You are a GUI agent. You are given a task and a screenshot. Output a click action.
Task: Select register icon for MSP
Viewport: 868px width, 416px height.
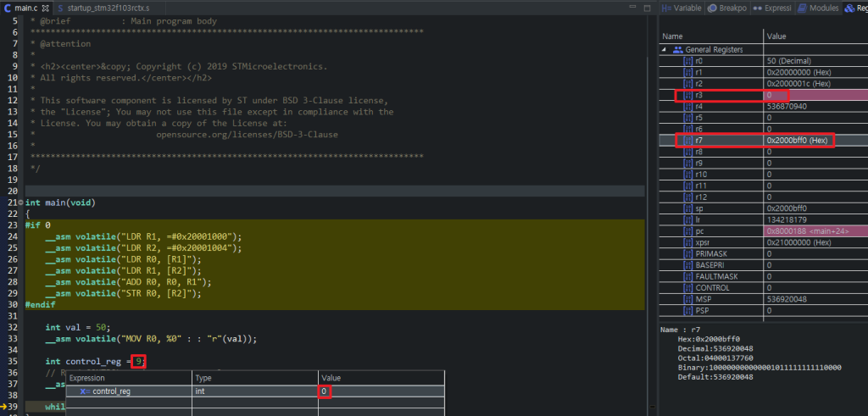point(688,299)
